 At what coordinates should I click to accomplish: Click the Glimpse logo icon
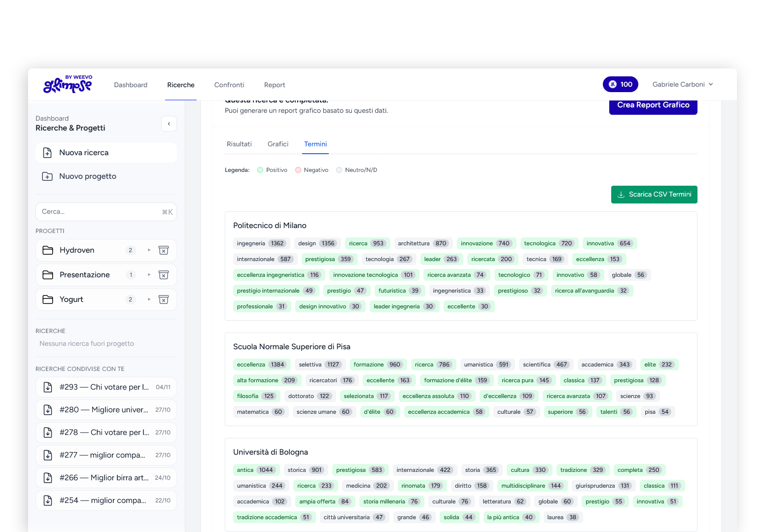pos(68,85)
